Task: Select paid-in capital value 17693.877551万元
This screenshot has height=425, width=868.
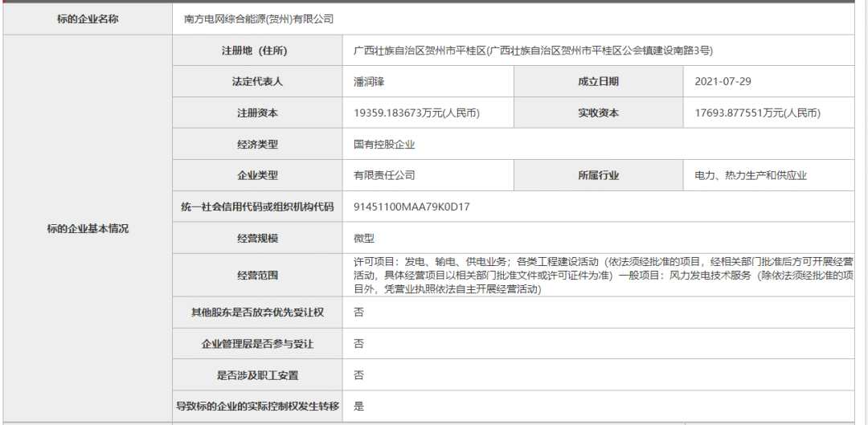Action: pos(757,113)
